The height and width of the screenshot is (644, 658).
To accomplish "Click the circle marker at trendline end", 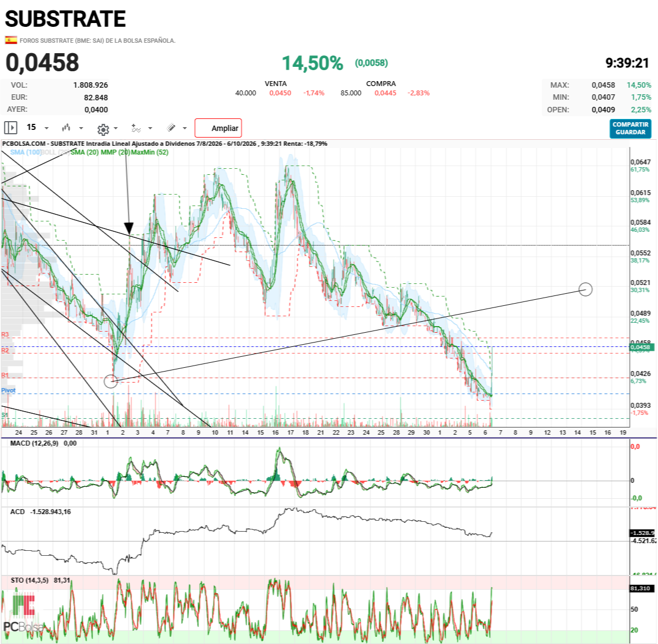I will click(586, 289).
